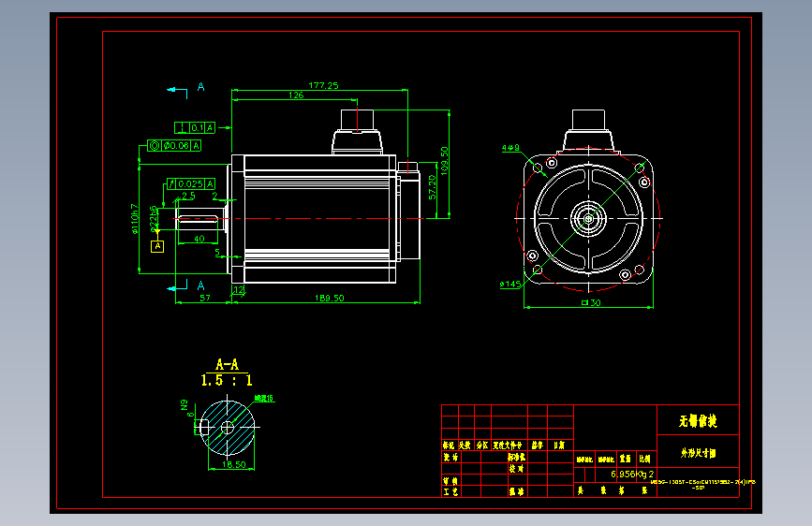Select the 2.5 dimension near the shaft
Screen dimensions: 812x526
tap(188, 196)
